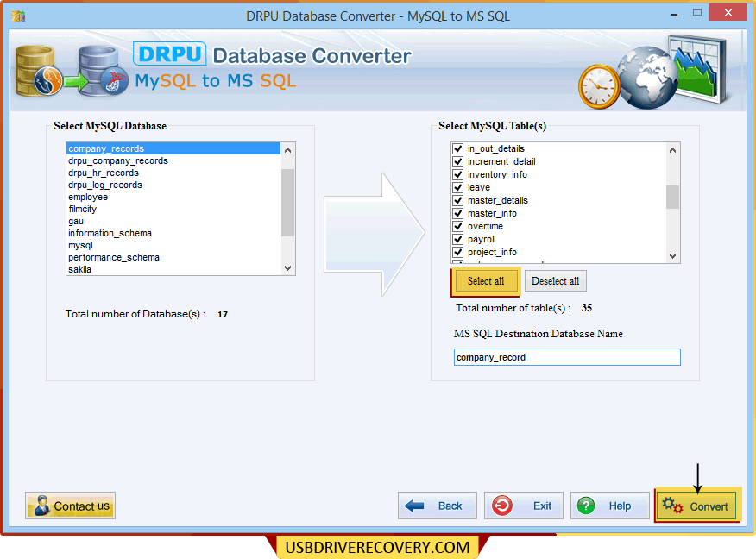Click the blue Back arrow icon
The height and width of the screenshot is (559, 756).
(414, 506)
